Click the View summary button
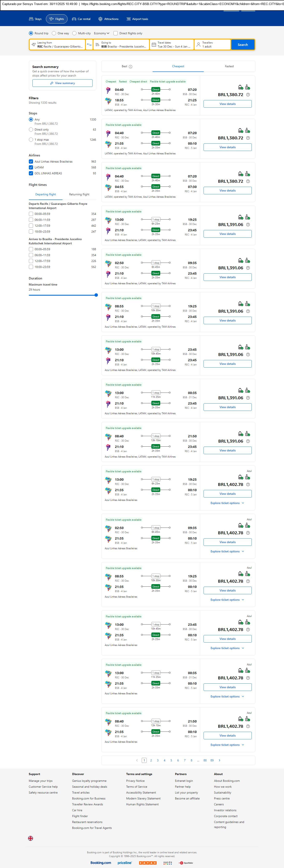This screenshot has height=868, width=284. [x=62, y=83]
